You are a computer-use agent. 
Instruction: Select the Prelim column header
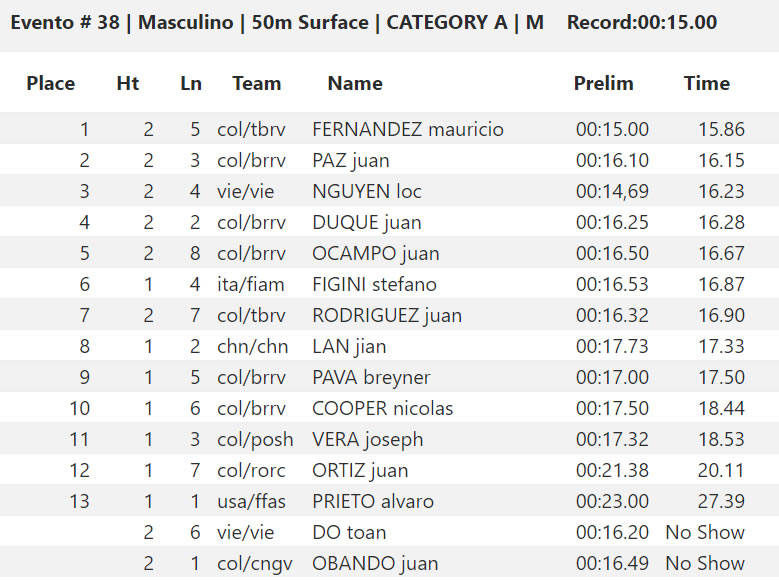pos(604,83)
